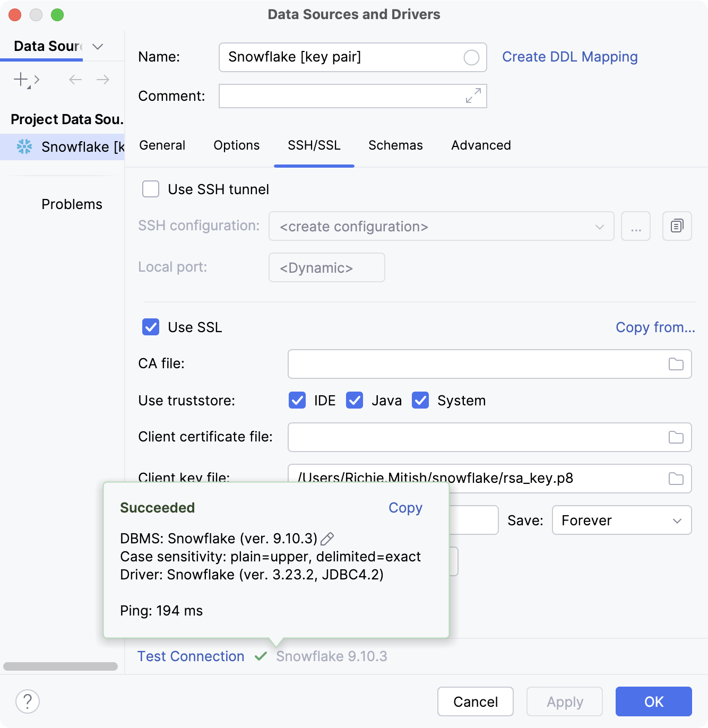The width and height of the screenshot is (708, 728).
Task: Edit DBMS version with the pencil icon
Action: 327,539
